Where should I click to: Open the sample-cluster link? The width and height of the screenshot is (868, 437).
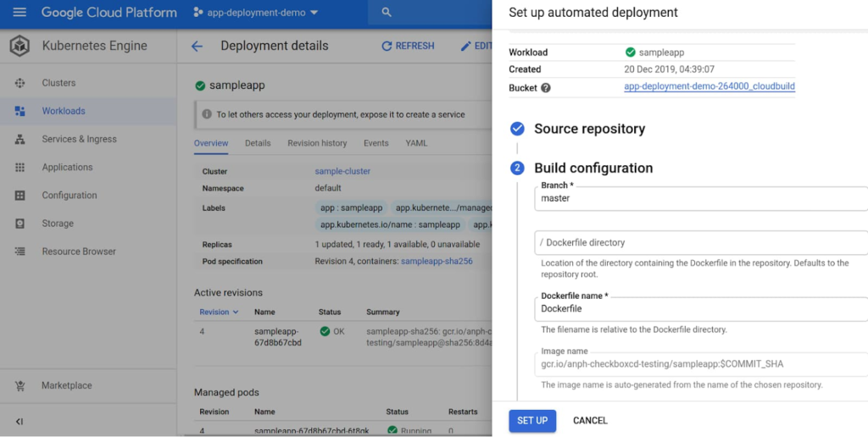[342, 171]
